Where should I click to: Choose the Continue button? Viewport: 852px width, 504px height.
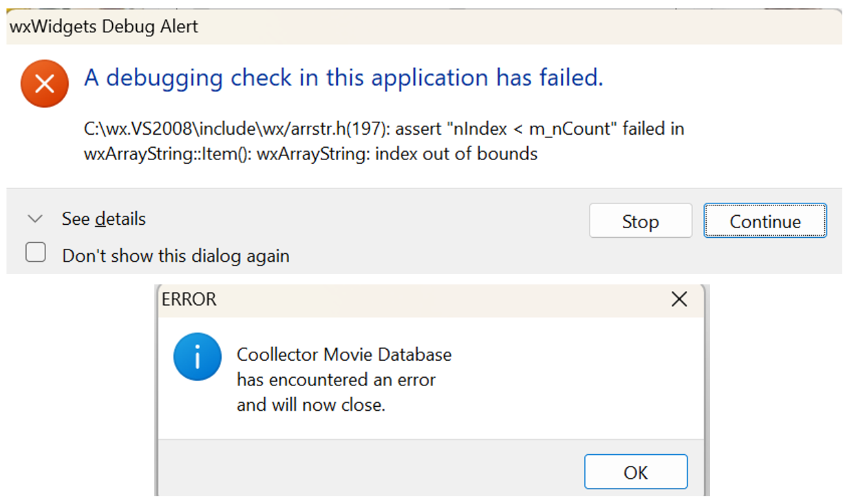(765, 221)
